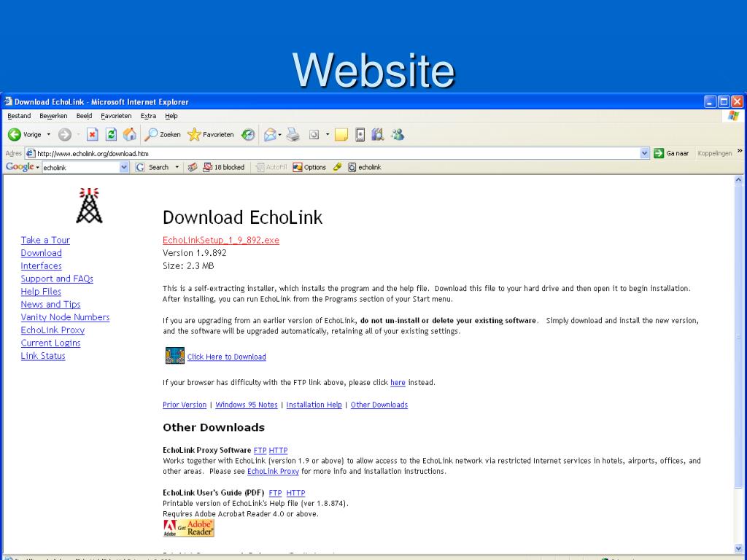Go to the home page via house icon
Image resolution: width=747 pixels, height=560 pixels.
pos(130,135)
